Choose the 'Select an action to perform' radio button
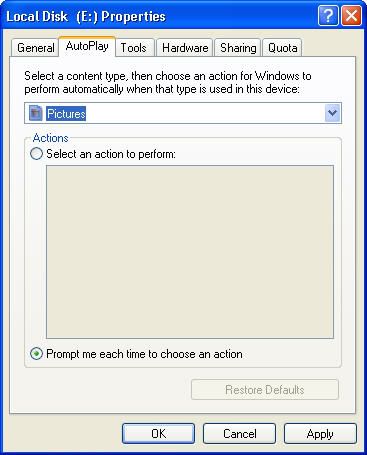367x455 pixels. point(36,154)
